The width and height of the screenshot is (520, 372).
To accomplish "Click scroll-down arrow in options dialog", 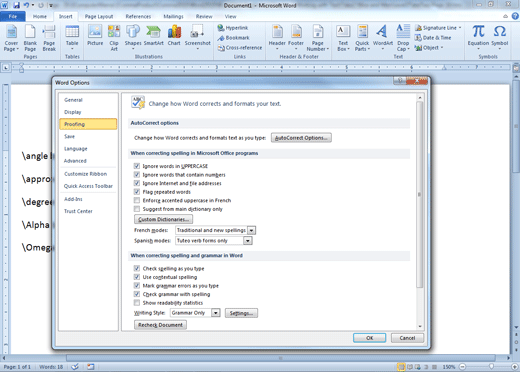I will [420, 326].
